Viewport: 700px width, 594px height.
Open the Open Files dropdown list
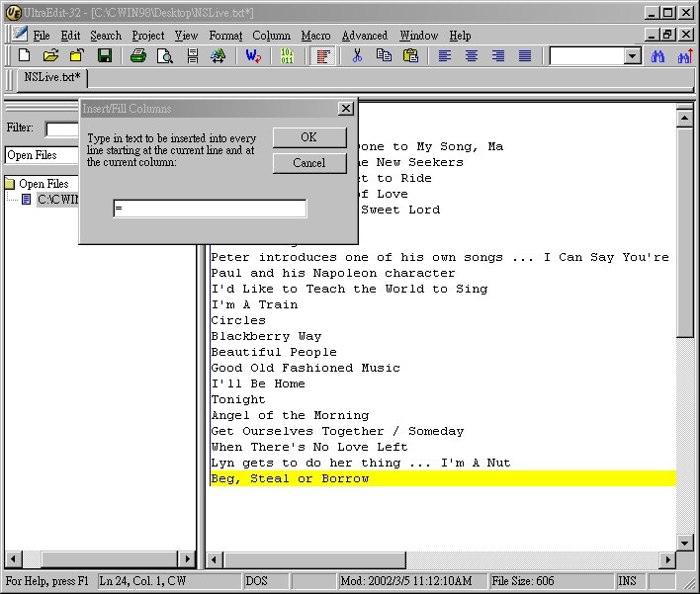coord(42,155)
